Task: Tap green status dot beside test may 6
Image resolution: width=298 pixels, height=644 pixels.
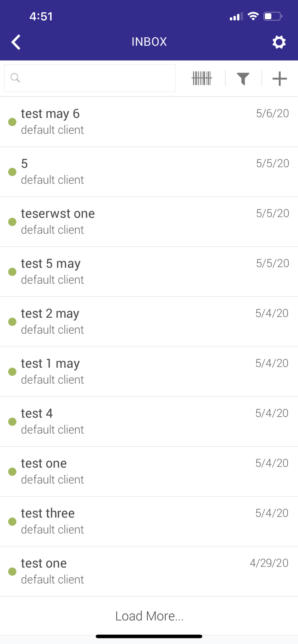Action: tap(12, 122)
